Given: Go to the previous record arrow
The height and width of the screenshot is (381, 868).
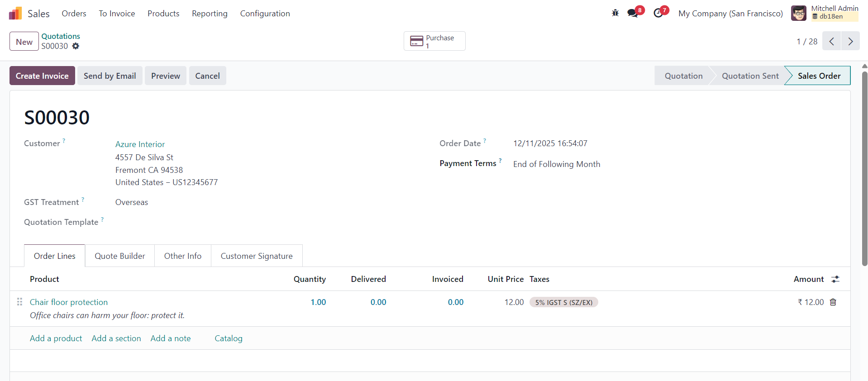Looking at the screenshot, I should pos(831,41).
